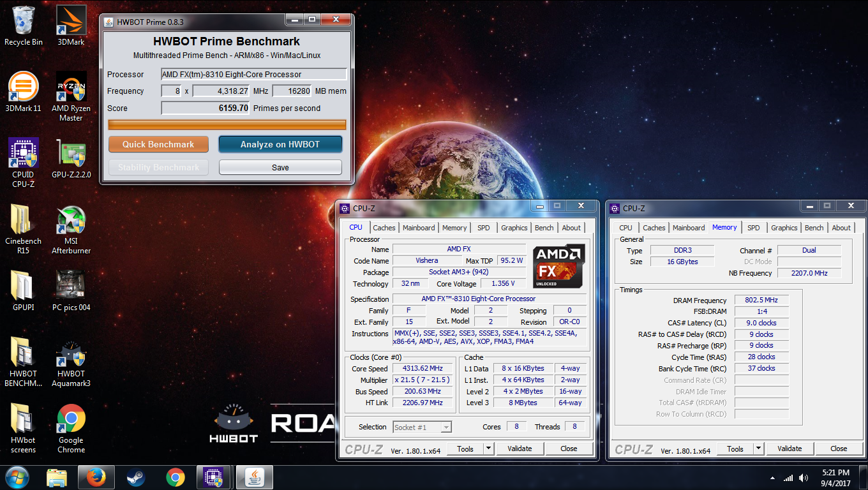This screenshot has width=868, height=490.
Task: Launch the 3DMark desktop shortcut
Action: (x=71, y=26)
